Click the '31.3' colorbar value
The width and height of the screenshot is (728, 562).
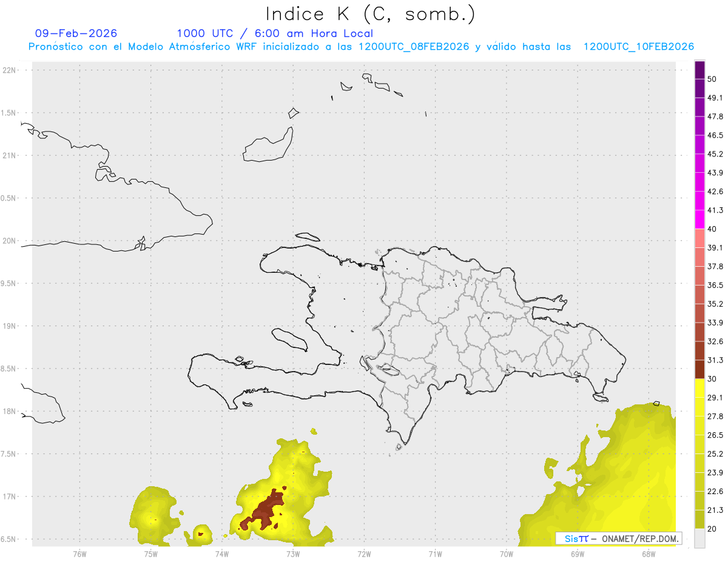coord(715,360)
